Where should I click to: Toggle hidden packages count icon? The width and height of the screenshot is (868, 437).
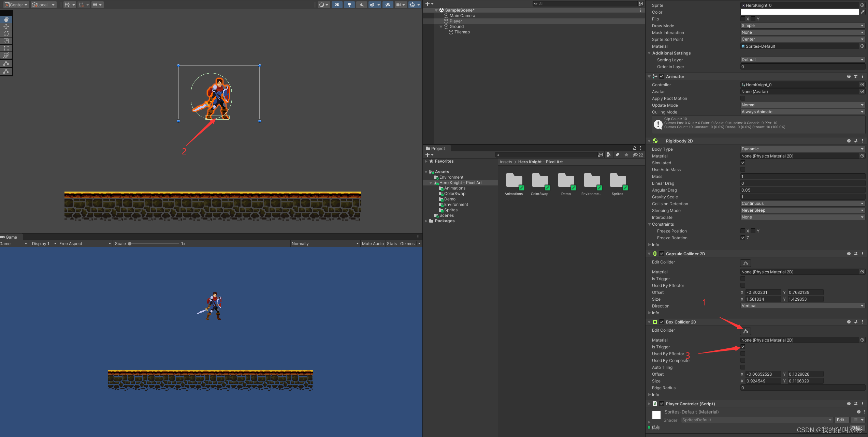638,155
